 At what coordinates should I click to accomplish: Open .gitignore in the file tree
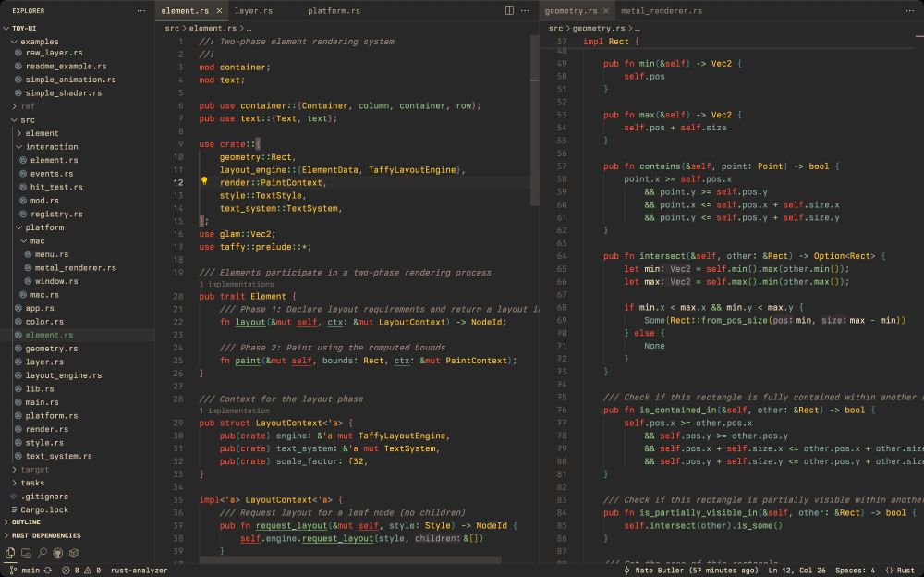pos(44,497)
